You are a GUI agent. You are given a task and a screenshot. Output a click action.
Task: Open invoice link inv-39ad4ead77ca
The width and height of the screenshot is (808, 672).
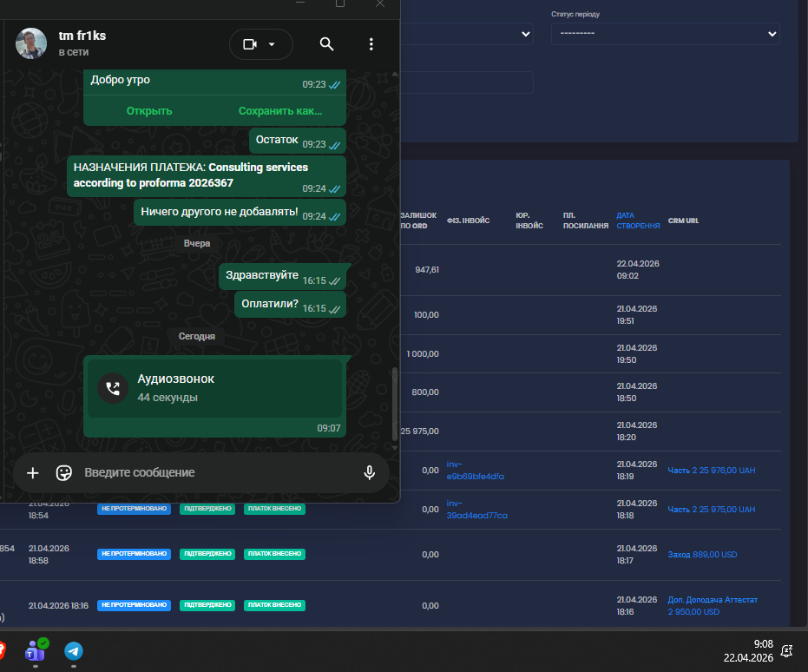[x=476, y=510]
